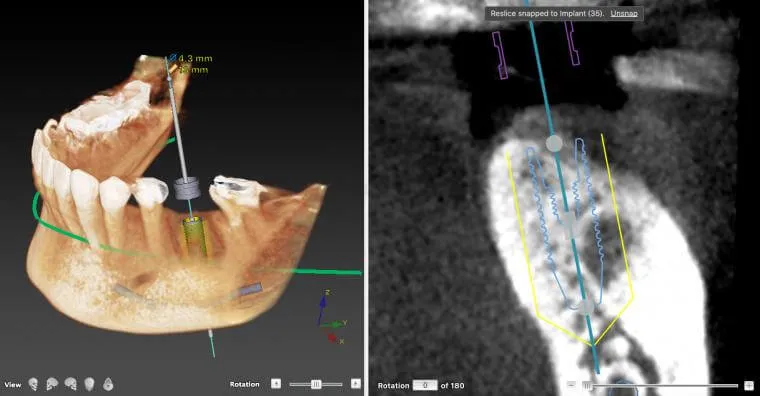Select the yellow implant in the 3D jaw
Screen dimensions: 760x396
click(x=194, y=237)
